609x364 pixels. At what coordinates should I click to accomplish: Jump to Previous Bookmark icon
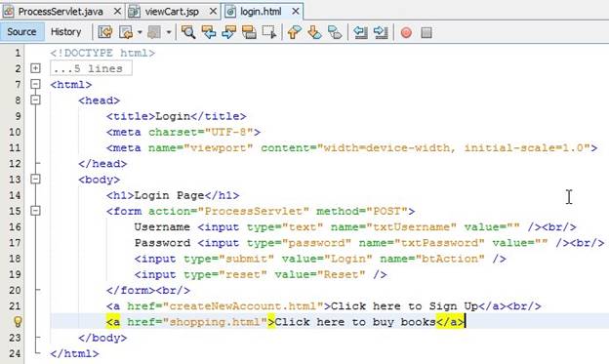295,32
